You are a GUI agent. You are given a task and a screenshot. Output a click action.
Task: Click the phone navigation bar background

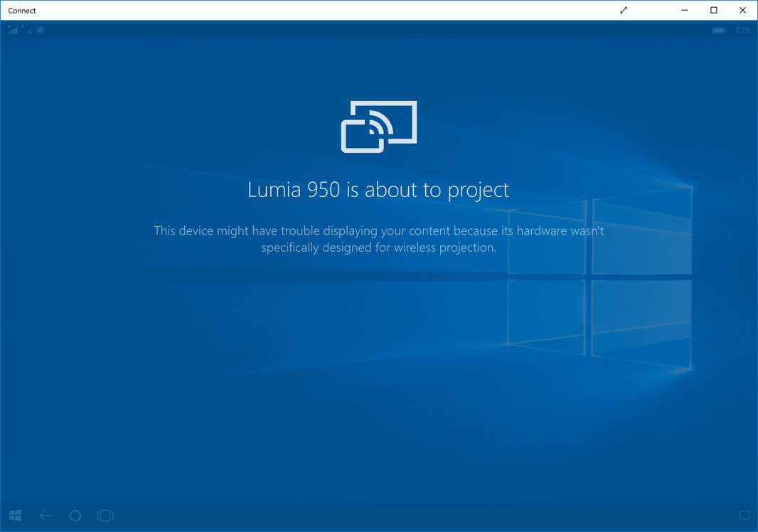point(379,515)
